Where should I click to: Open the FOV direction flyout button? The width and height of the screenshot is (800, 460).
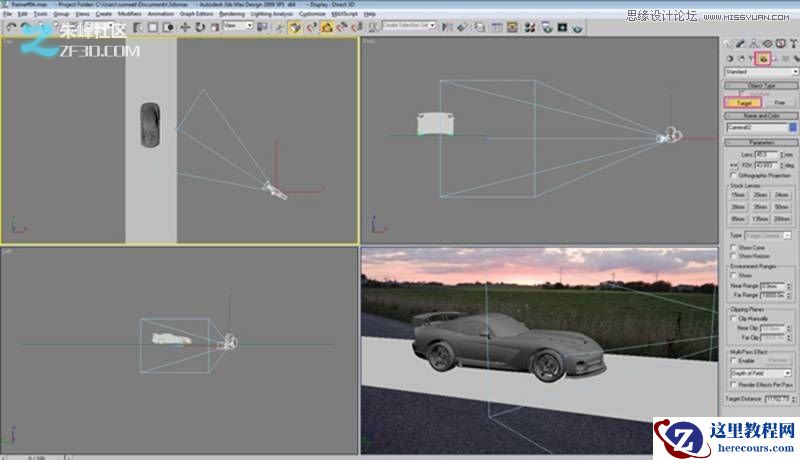tap(734, 165)
